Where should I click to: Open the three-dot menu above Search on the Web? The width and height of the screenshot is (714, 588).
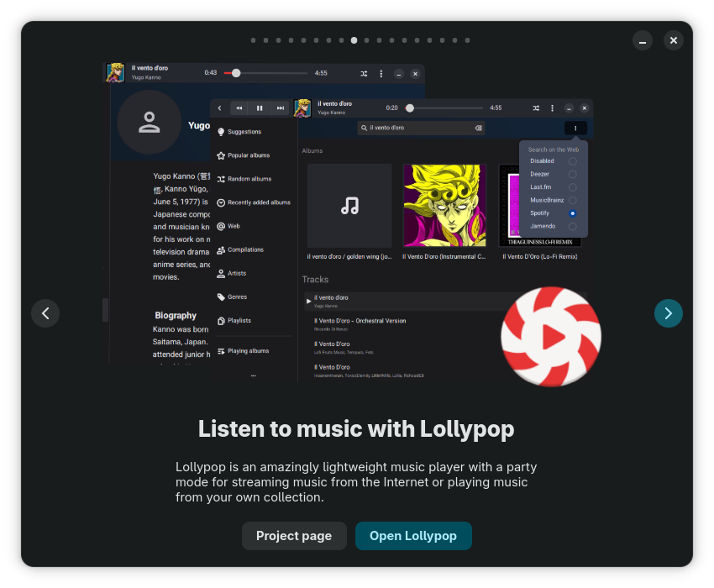pos(575,129)
